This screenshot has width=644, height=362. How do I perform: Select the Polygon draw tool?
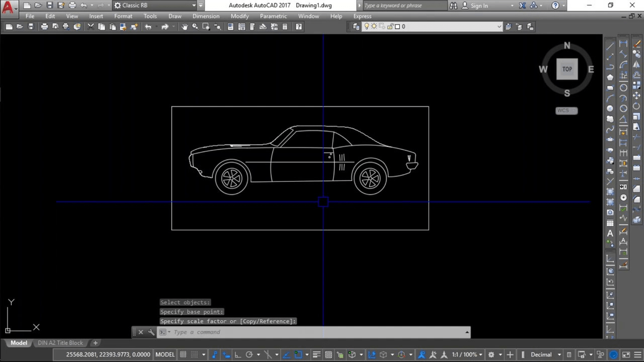point(610,77)
